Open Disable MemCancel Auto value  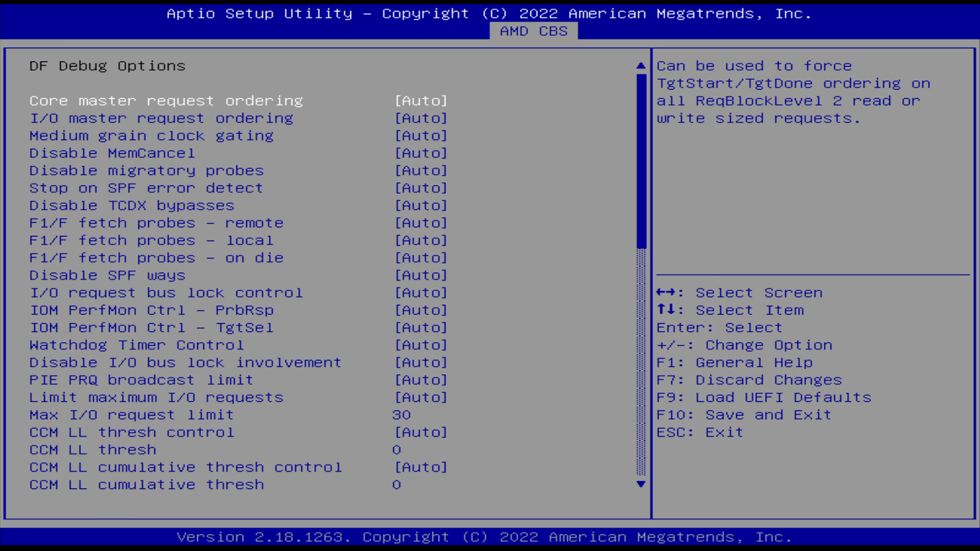tap(421, 153)
